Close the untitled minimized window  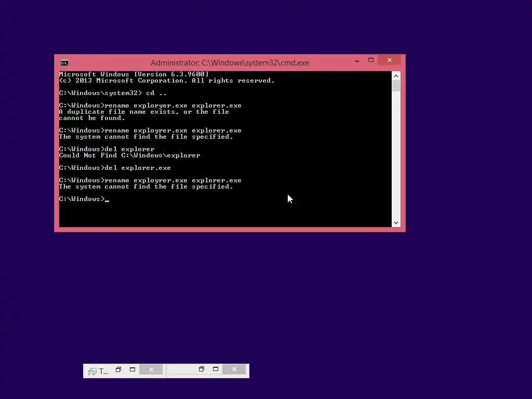click(x=234, y=369)
